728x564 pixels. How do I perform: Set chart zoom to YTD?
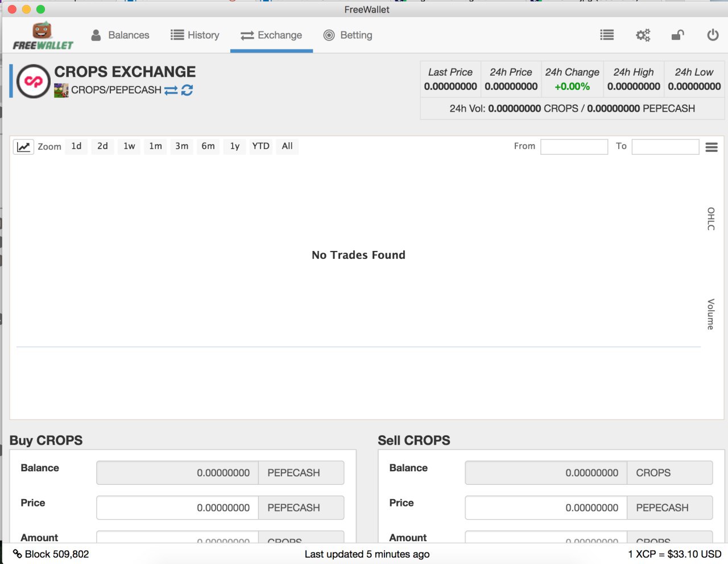[x=260, y=146]
